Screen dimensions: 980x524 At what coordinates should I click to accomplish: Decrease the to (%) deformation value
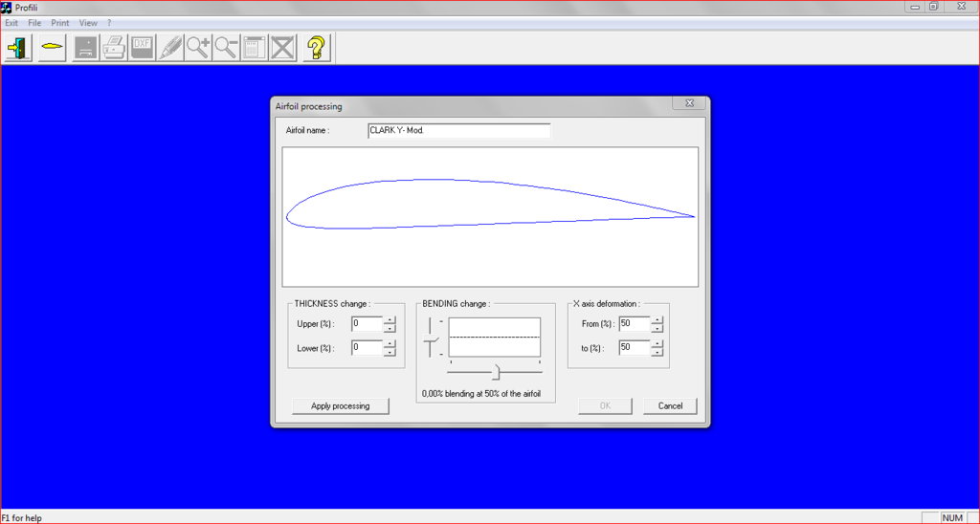(657, 353)
